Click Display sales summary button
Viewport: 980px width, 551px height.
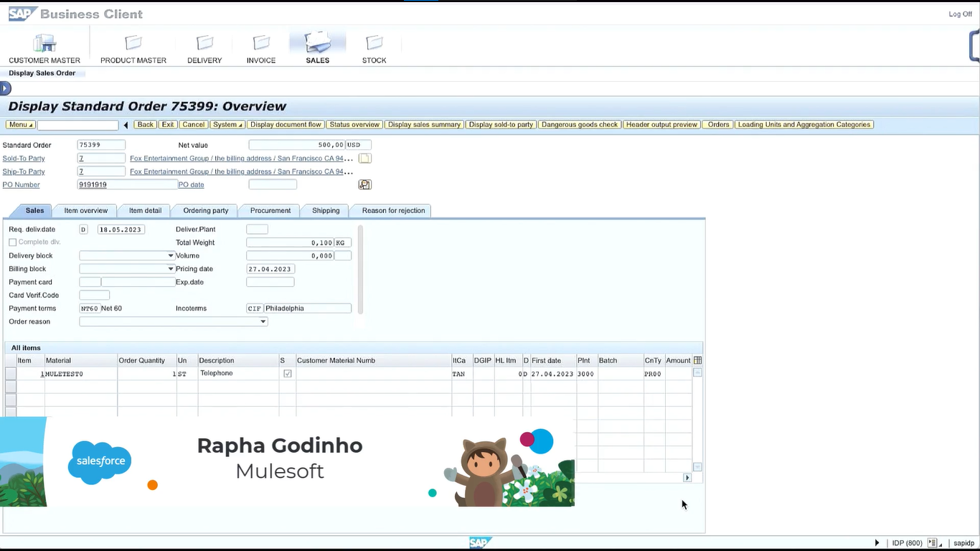[x=424, y=125]
